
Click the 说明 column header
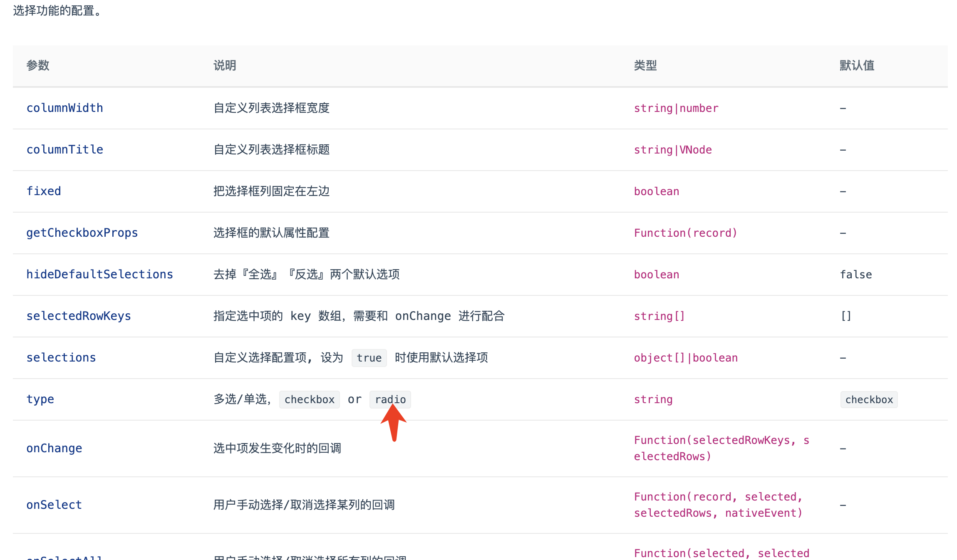pyautogui.click(x=224, y=65)
